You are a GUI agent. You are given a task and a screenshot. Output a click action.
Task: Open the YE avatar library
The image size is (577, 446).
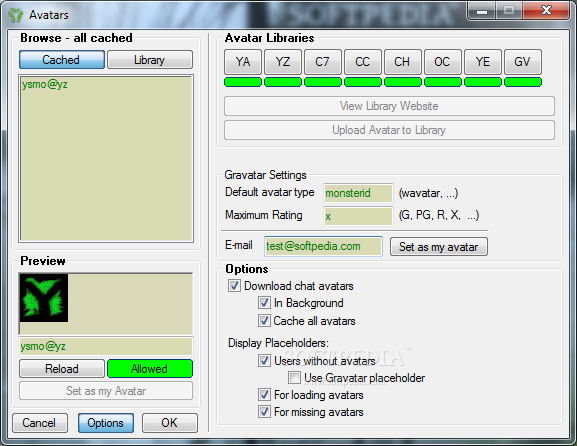(483, 62)
